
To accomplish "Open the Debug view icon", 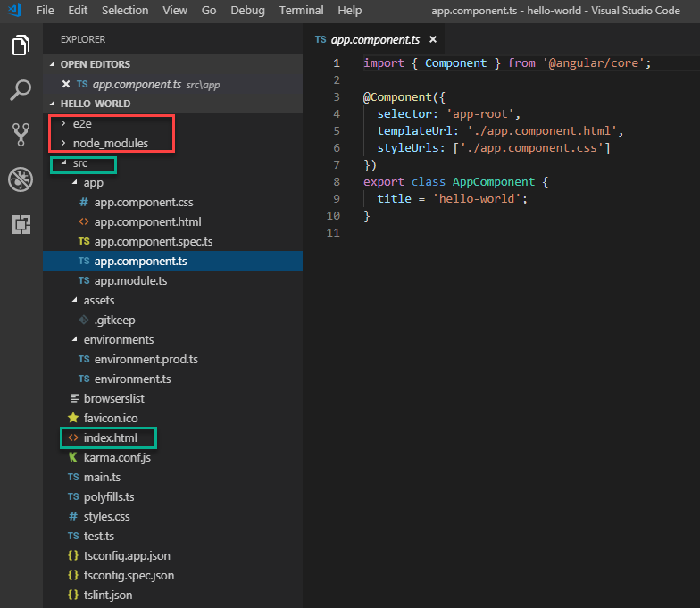I will (21, 179).
